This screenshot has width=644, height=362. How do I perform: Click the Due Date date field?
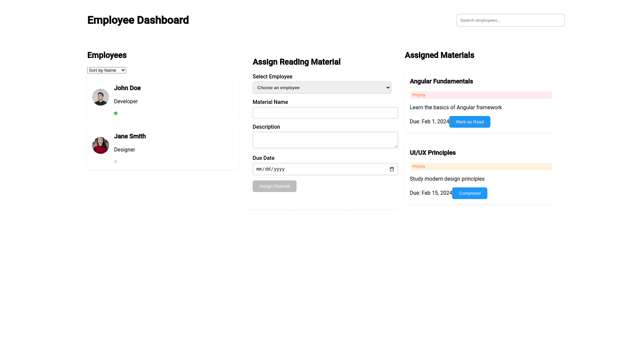pos(315,169)
